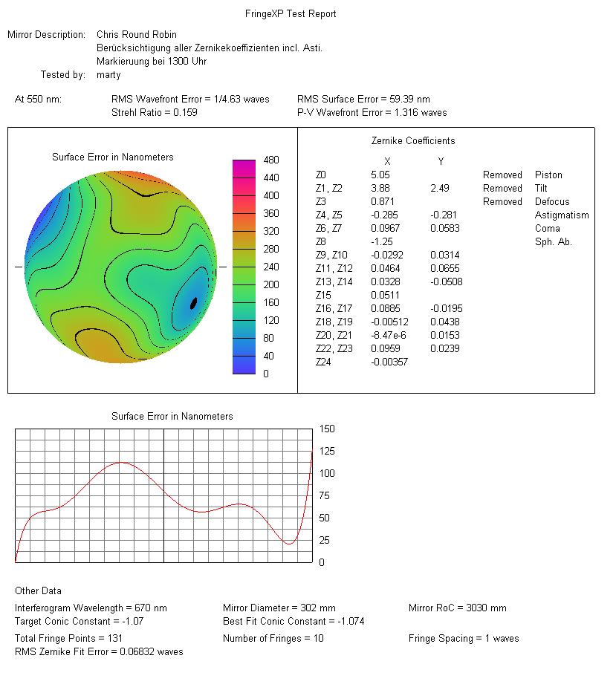Click the green band near 200 on the scale
This screenshot has height=690, width=616.
[x=244, y=284]
